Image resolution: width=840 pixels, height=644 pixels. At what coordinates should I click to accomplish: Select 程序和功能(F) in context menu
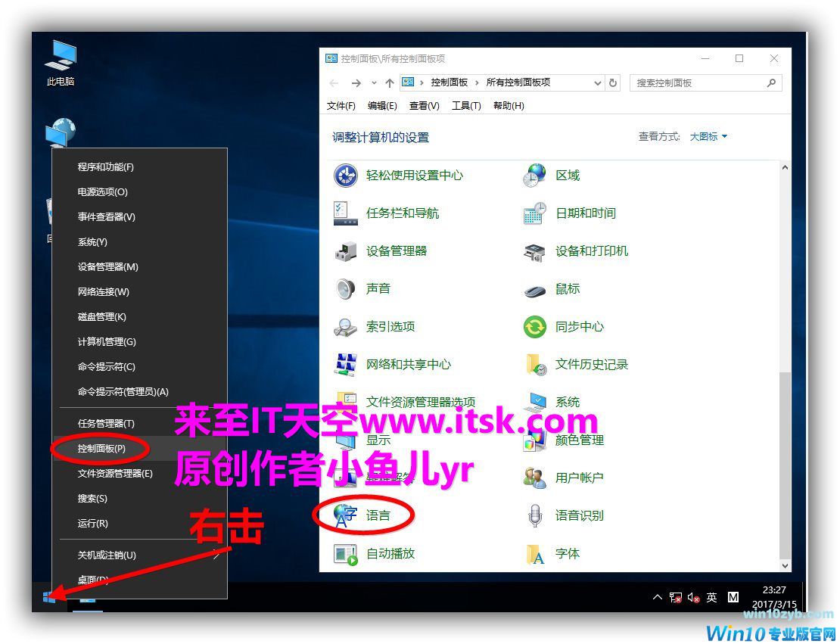pyautogui.click(x=139, y=167)
